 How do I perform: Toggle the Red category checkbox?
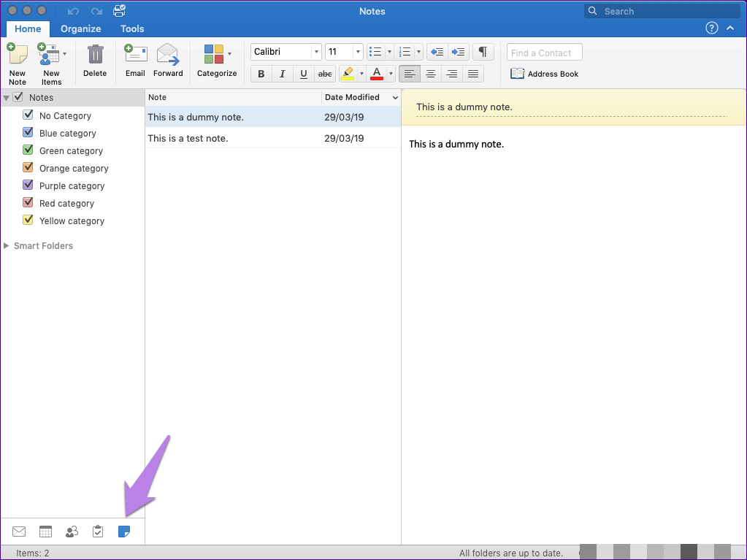[x=28, y=203]
